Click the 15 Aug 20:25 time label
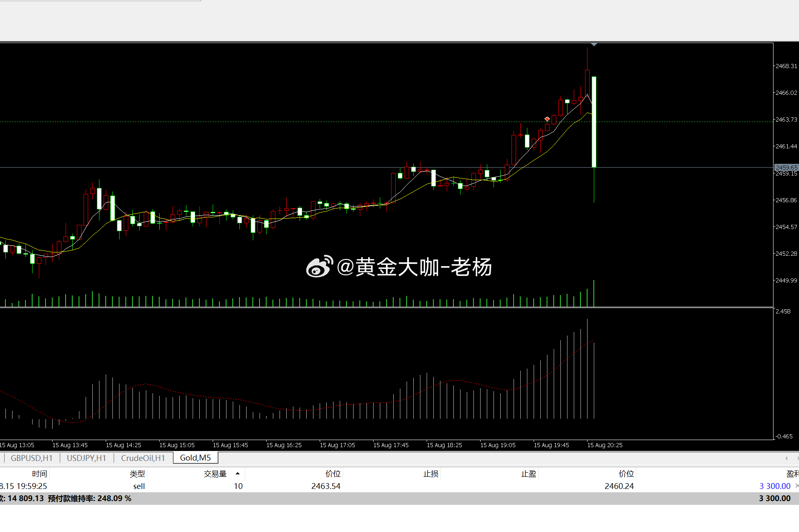799x532 pixels. coord(605,445)
